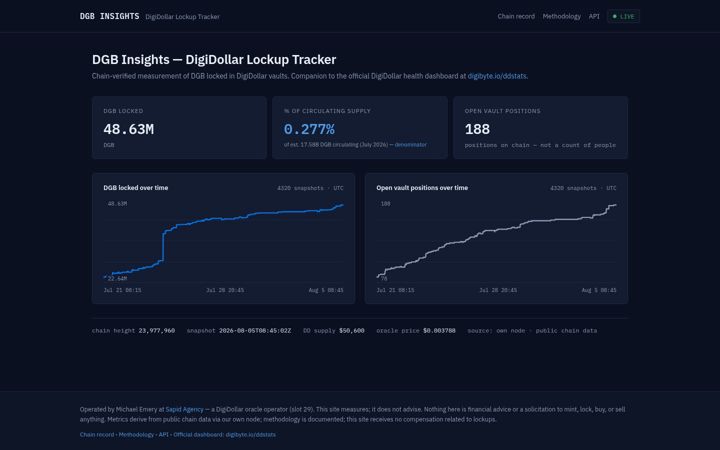Click '4320 snapshots · UTC' on DGB locked chart
This screenshot has width=720, height=450.
pyautogui.click(x=310, y=188)
